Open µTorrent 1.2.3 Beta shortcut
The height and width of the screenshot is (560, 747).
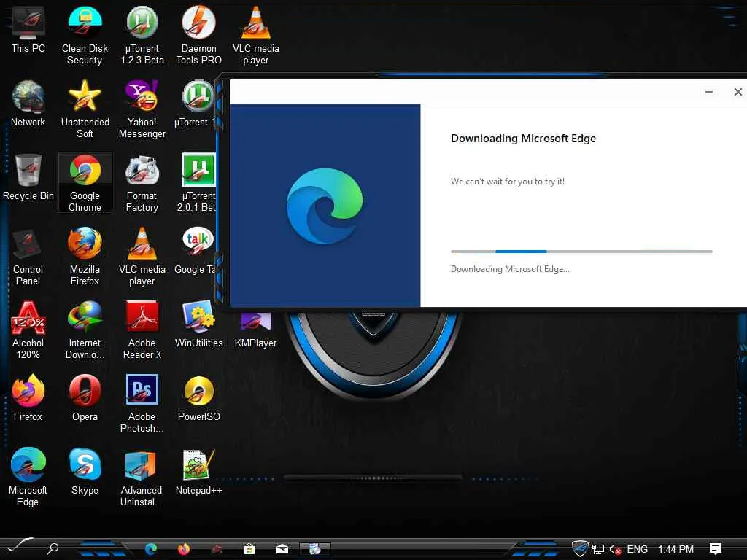[x=142, y=35]
